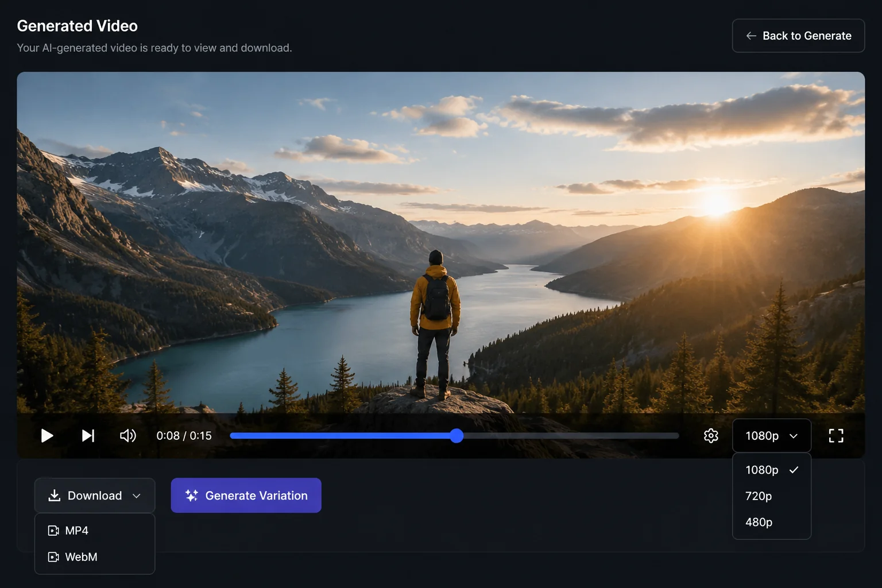The width and height of the screenshot is (882, 588).
Task: Enter fullscreen mode
Action: pos(836,436)
